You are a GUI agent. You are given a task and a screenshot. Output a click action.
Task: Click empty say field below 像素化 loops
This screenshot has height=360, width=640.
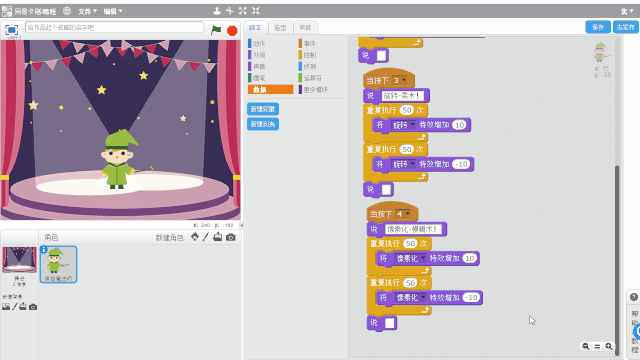(390, 323)
